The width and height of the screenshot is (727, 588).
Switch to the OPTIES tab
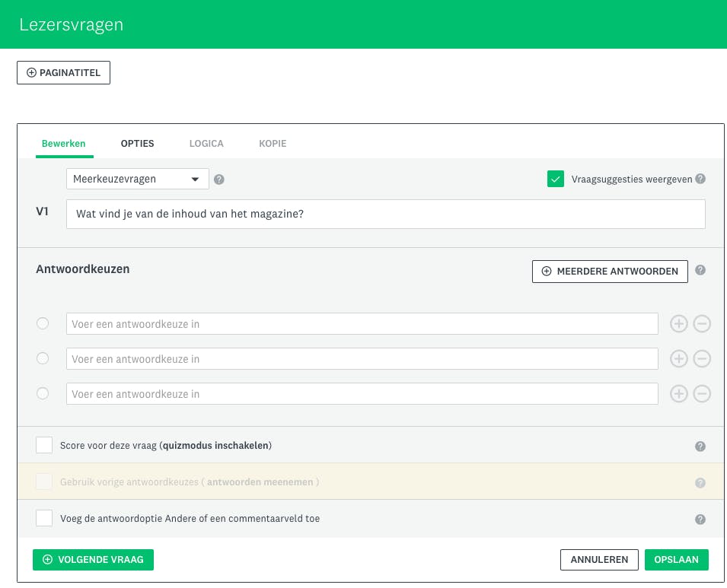pos(137,143)
